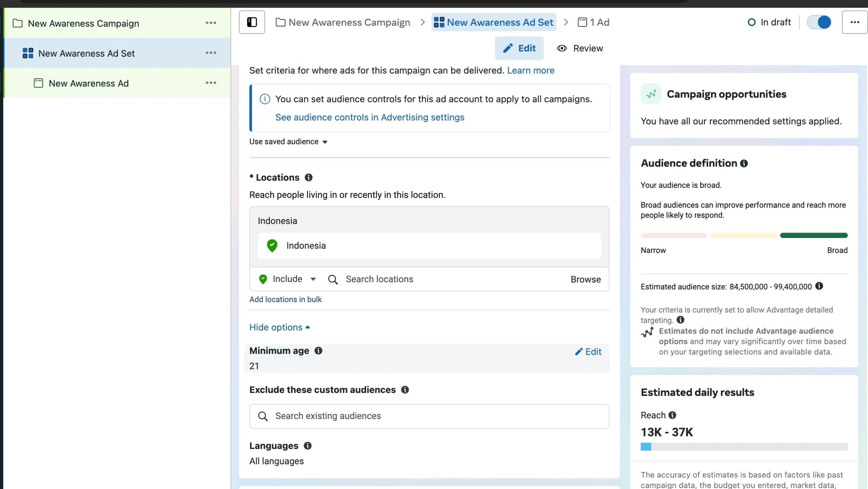This screenshot has width=868, height=489.
Task: Toggle the sidebar panel collapse icon
Action: point(252,22)
